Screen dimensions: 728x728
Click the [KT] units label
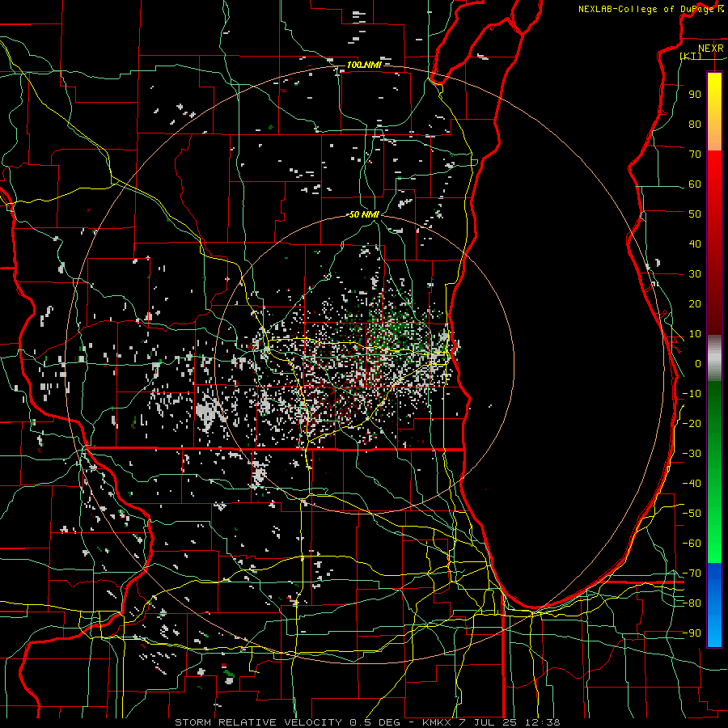(691, 56)
